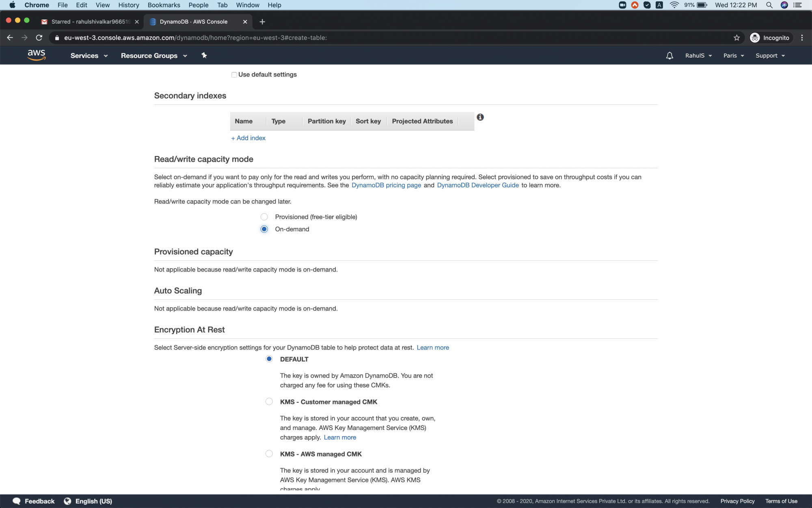Switch to the Starred Gmail tab
Screen dimensions: 812x508
(x=85, y=22)
